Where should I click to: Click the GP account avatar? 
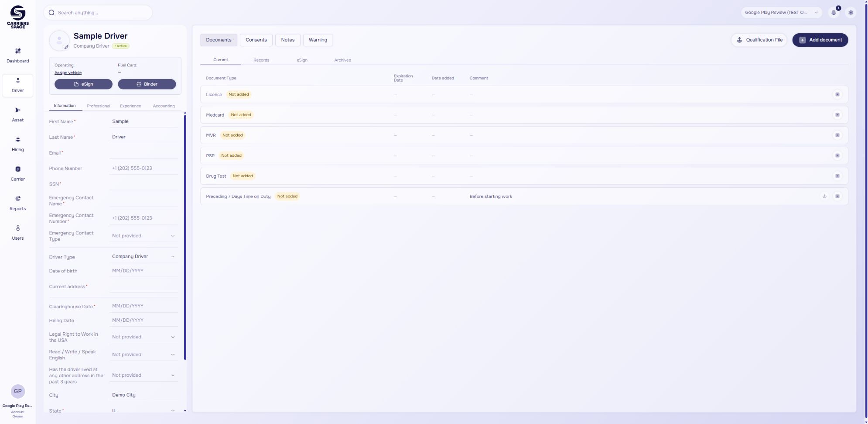pyautogui.click(x=18, y=391)
